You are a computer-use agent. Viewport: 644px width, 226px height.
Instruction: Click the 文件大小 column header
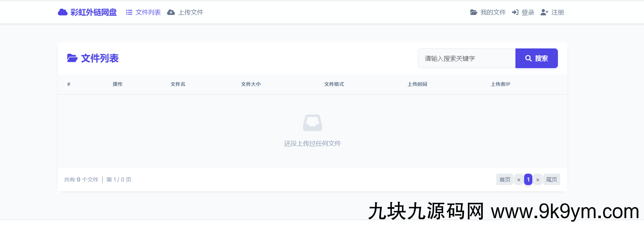pyautogui.click(x=251, y=84)
